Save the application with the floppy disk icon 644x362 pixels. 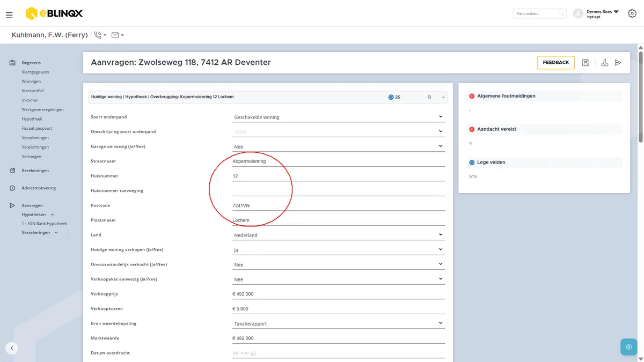click(x=586, y=63)
